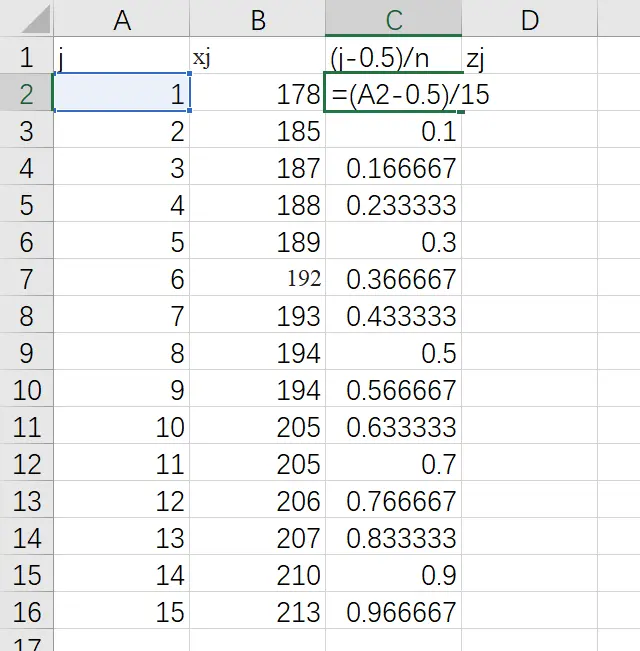The height and width of the screenshot is (651, 640).
Task: Click cell with value 206
Action: point(257,499)
